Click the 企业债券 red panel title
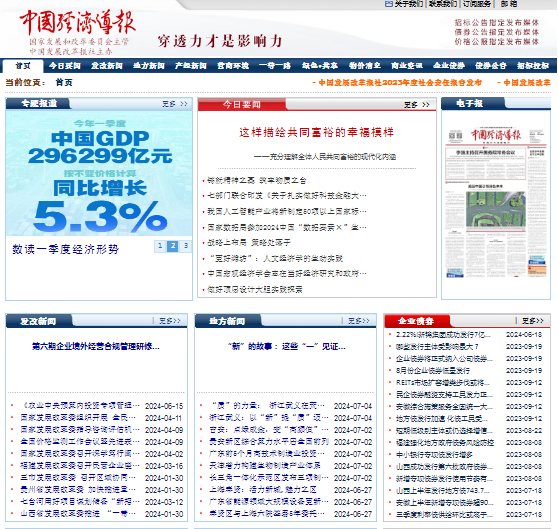Screen dimensions: 558x529 coord(416,321)
